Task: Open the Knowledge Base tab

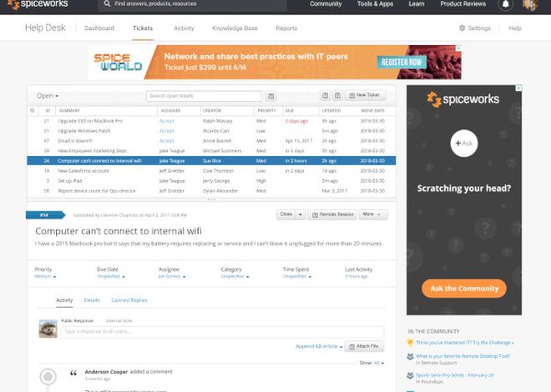Action: click(235, 28)
